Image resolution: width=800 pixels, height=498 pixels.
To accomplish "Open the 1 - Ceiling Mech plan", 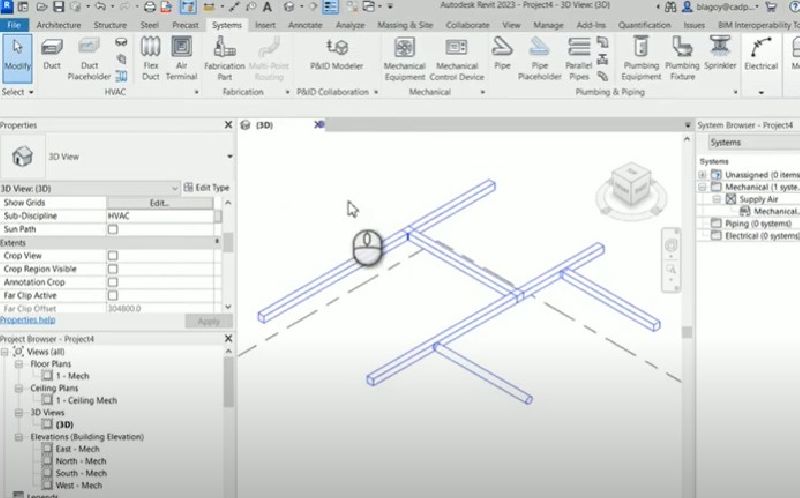I will pyautogui.click(x=86, y=401).
